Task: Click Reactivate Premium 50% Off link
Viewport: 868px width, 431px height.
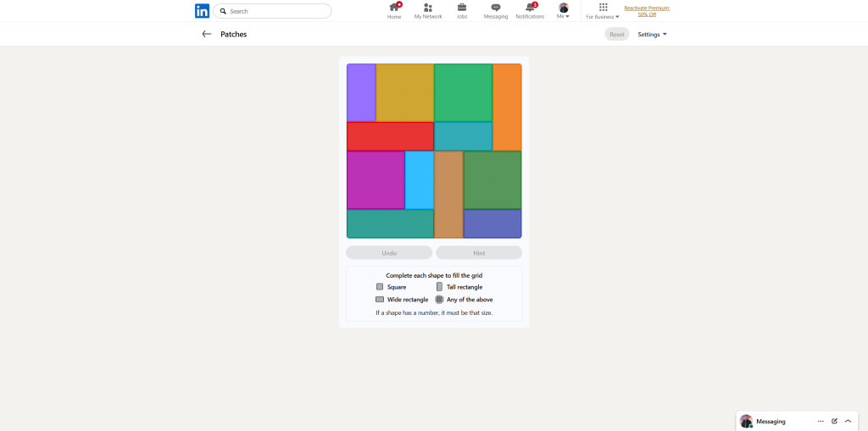Action: pyautogui.click(x=647, y=11)
